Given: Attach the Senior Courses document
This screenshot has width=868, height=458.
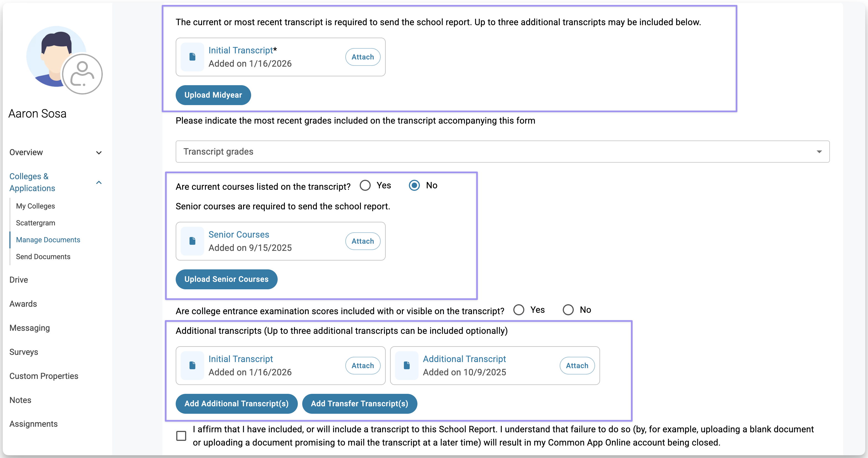Looking at the screenshot, I should 362,241.
